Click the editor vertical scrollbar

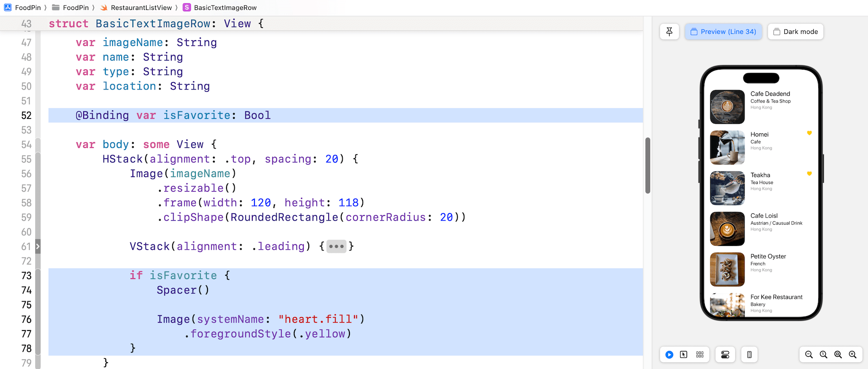(647, 166)
